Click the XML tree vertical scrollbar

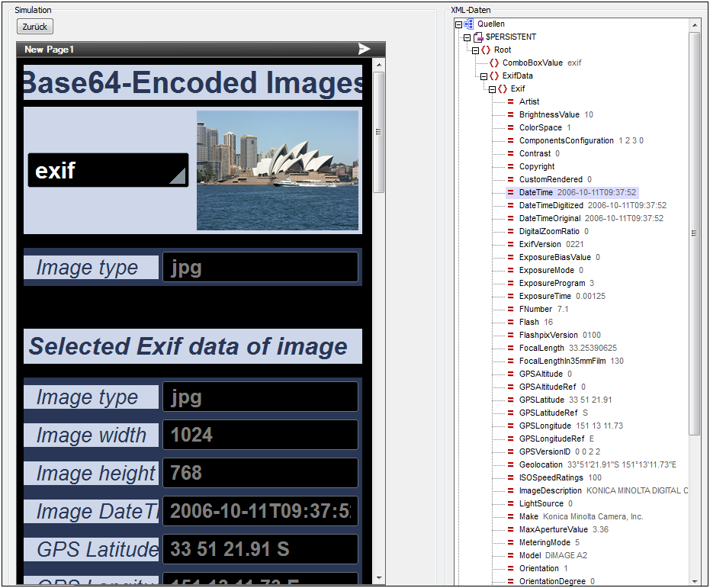click(694, 233)
